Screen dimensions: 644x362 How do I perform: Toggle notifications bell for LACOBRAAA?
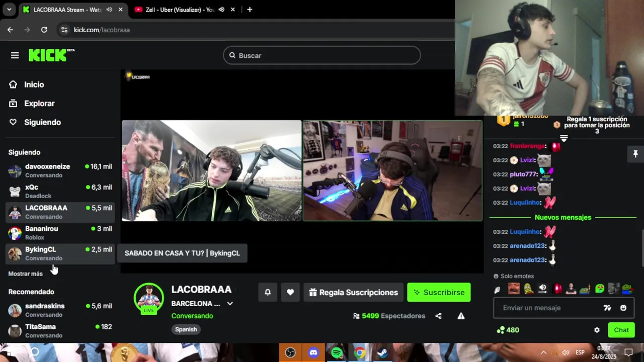click(x=268, y=293)
